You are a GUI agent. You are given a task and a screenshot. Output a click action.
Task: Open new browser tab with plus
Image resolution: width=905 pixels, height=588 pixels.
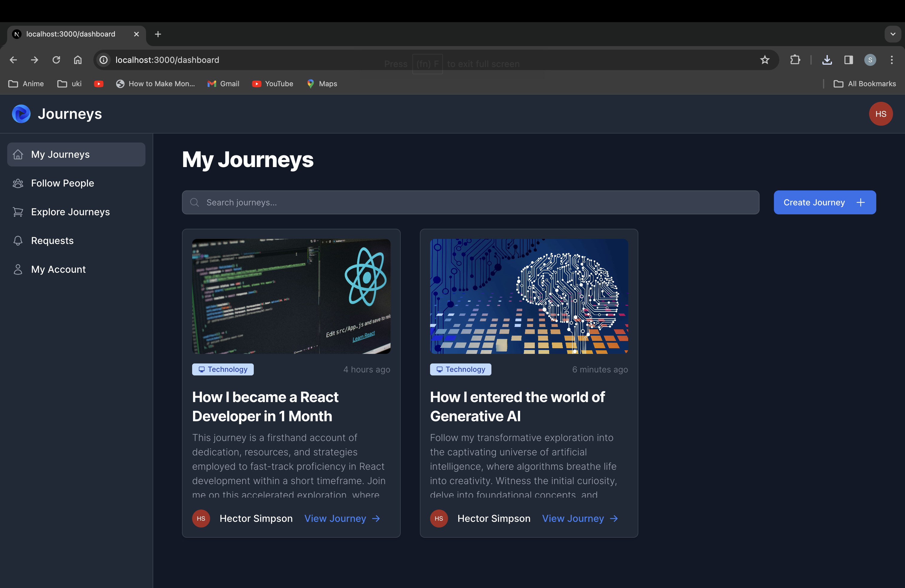tap(158, 34)
